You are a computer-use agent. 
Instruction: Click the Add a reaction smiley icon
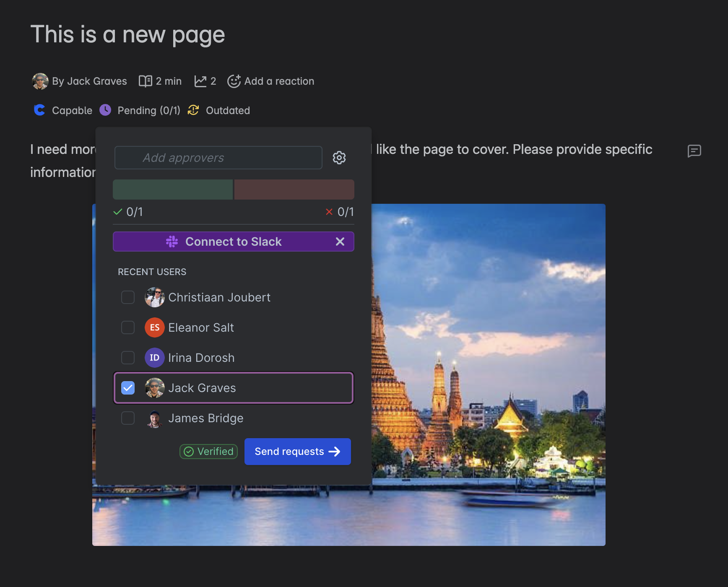234,81
